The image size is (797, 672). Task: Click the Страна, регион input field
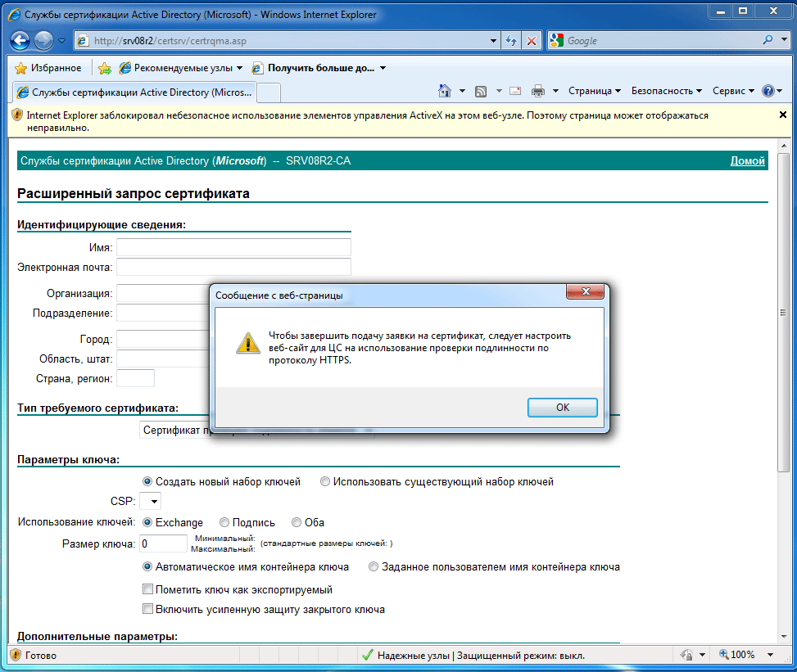135,378
